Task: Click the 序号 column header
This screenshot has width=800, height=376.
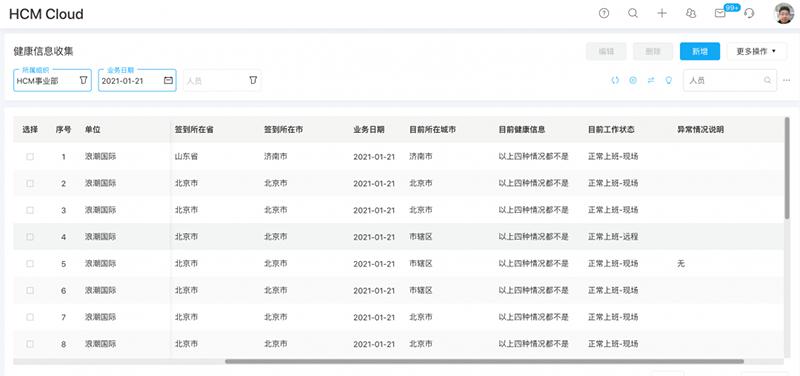Action: click(x=63, y=130)
